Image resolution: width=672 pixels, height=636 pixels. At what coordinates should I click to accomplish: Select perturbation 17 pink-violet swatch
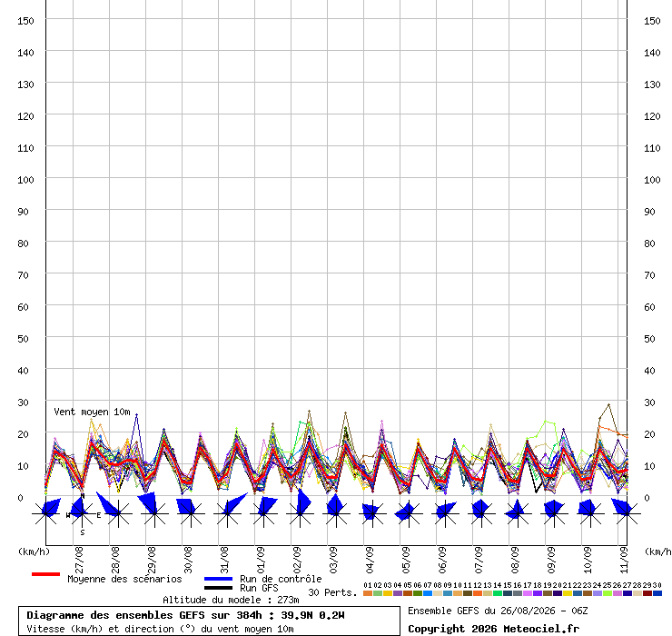[527, 593]
